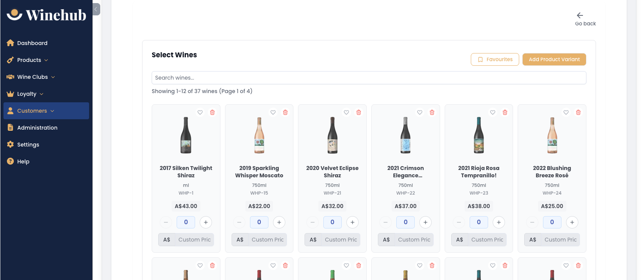Remove 2021 Crimson Elegance via trash icon
This screenshot has width=644, height=280.
click(x=432, y=112)
